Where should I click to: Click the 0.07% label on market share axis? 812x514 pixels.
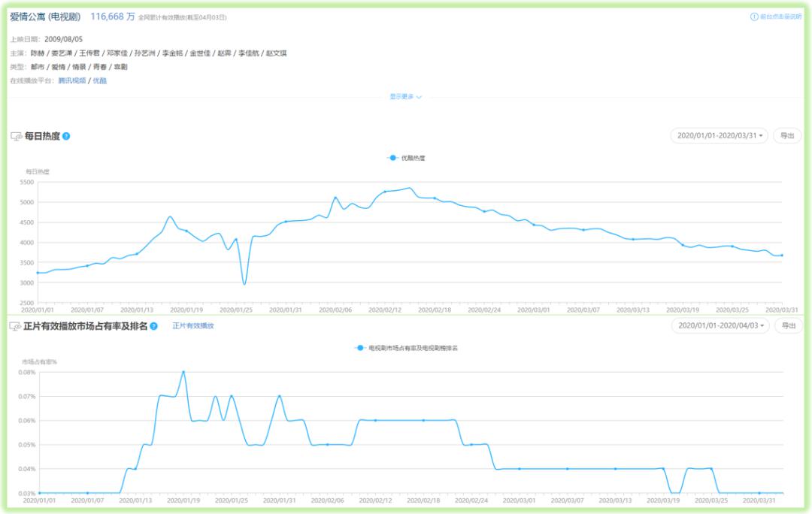coord(27,396)
